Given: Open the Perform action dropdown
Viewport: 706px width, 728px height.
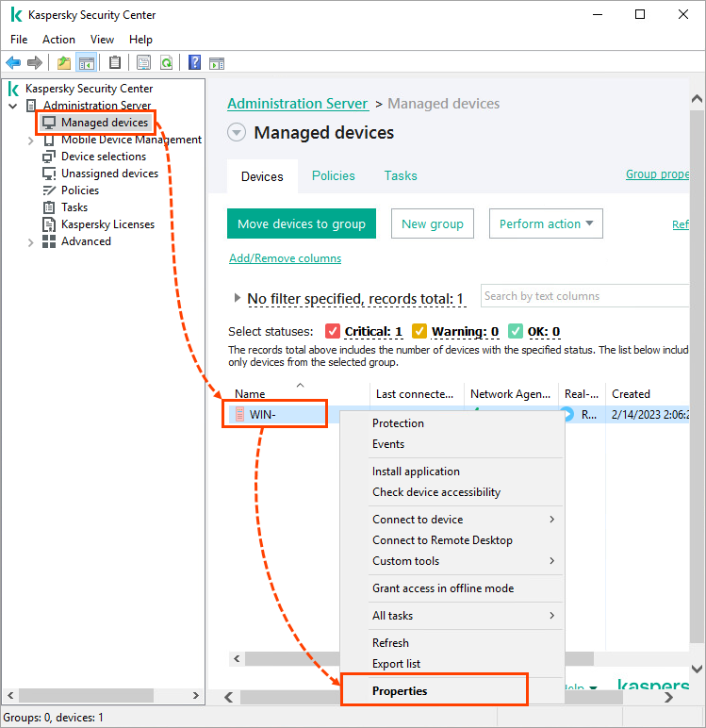Looking at the screenshot, I should click(546, 223).
